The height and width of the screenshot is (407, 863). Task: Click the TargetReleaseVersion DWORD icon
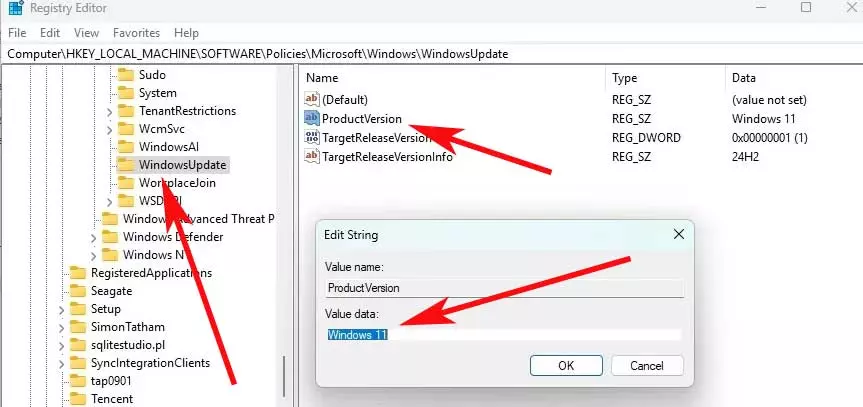pyautogui.click(x=312, y=137)
